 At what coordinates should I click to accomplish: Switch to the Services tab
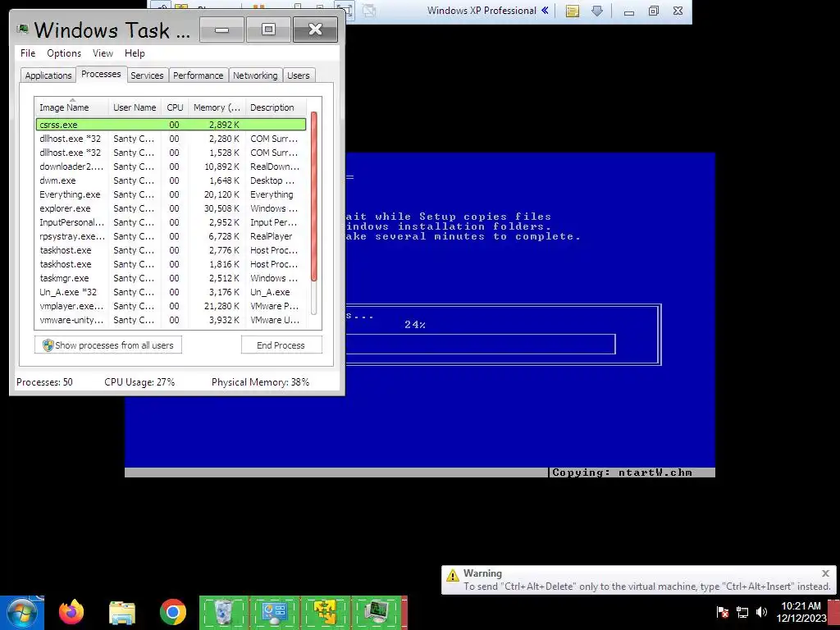point(147,75)
